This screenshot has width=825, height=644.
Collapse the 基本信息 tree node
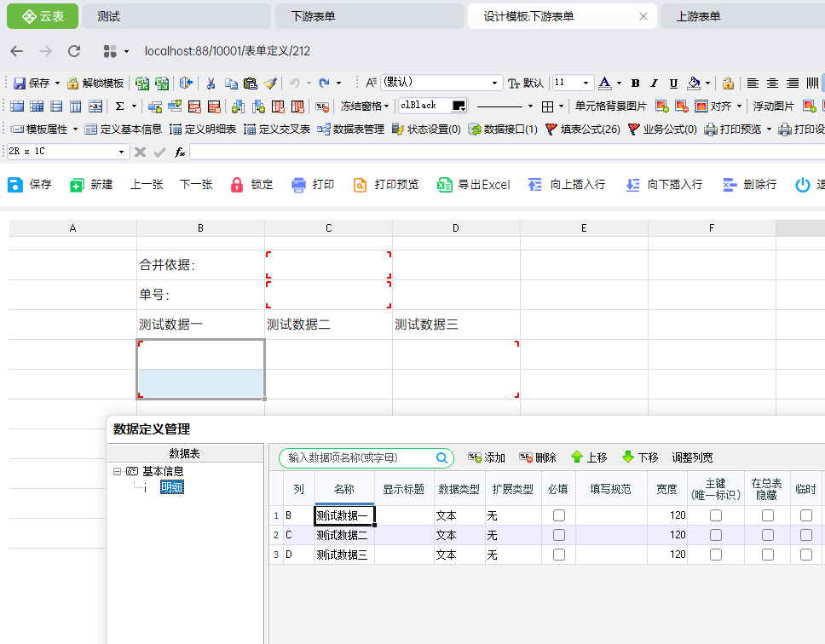point(117,472)
